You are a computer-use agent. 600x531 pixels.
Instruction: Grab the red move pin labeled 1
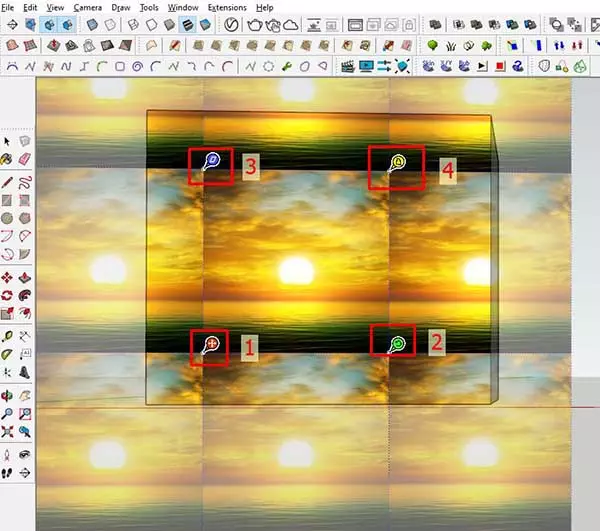(x=211, y=345)
